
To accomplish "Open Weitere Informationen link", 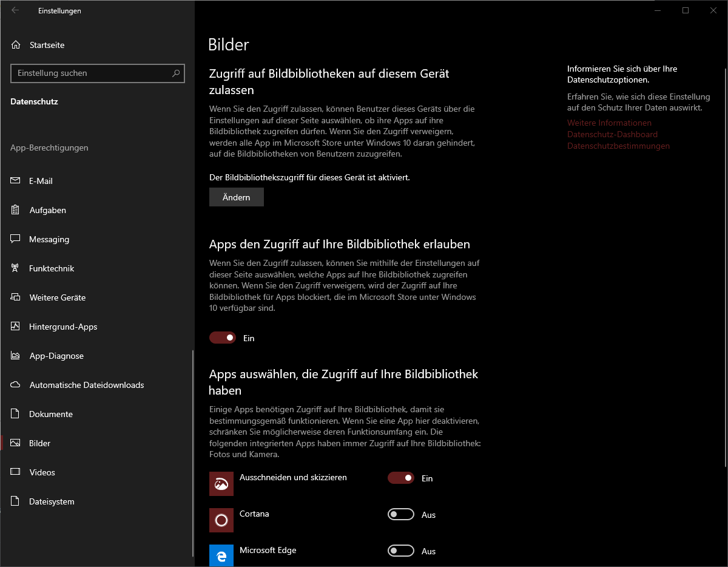I will click(609, 123).
